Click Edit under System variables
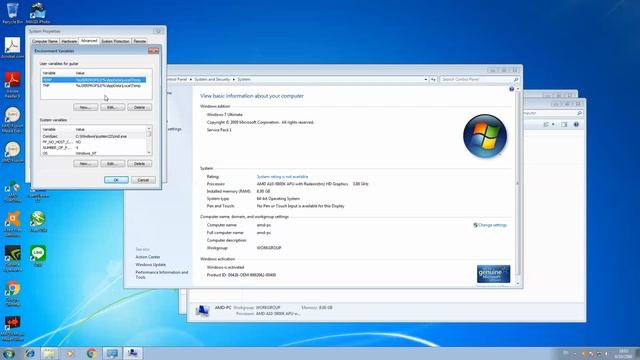This screenshot has width=640, height=360. 112,164
